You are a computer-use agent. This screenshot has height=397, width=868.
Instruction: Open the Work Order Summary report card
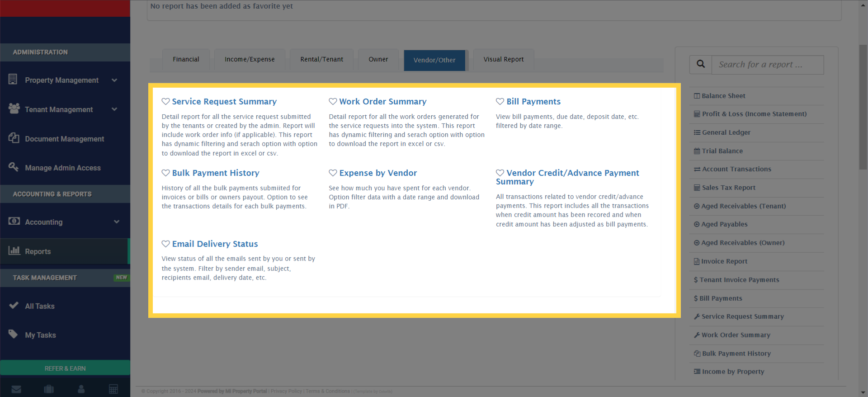383,102
